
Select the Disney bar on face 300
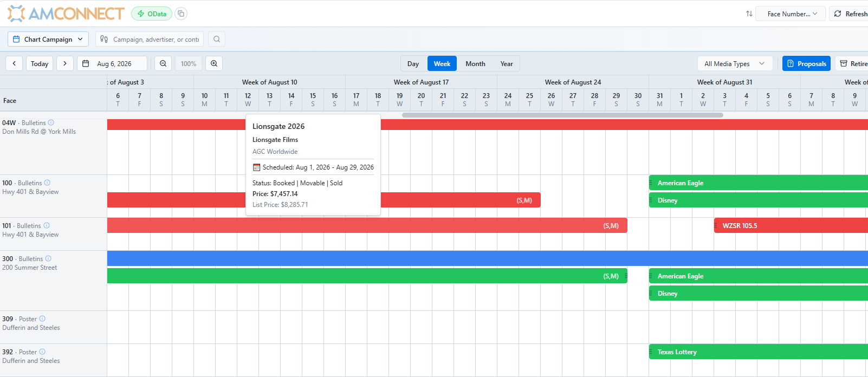click(x=759, y=294)
